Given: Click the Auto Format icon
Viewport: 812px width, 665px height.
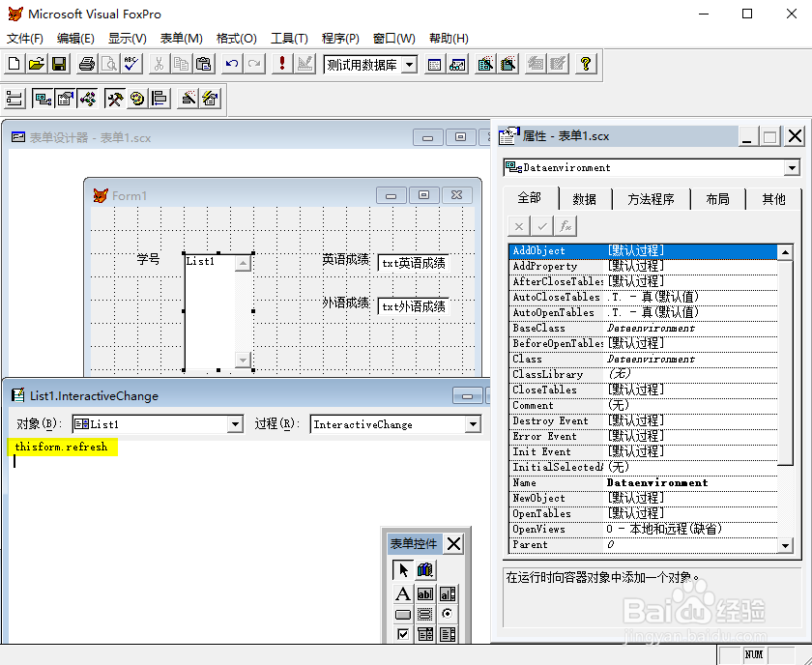Looking at the screenshot, I should 211,98.
